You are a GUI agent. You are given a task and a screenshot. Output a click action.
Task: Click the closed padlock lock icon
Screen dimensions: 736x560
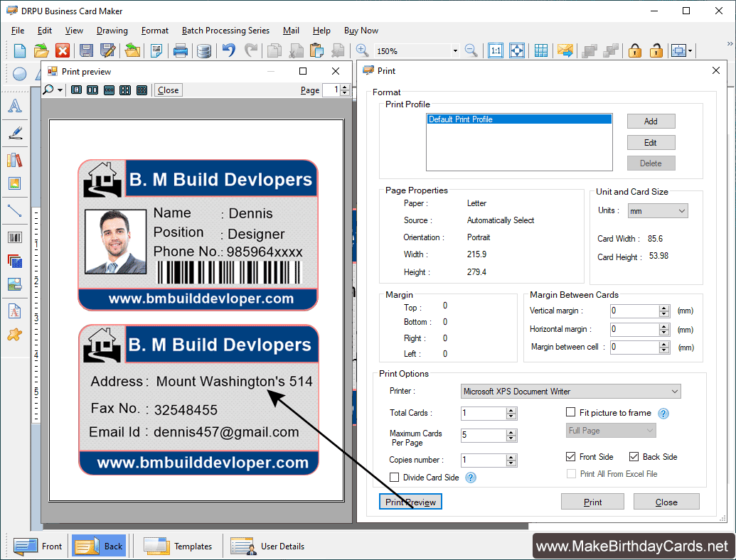pyautogui.click(x=634, y=50)
